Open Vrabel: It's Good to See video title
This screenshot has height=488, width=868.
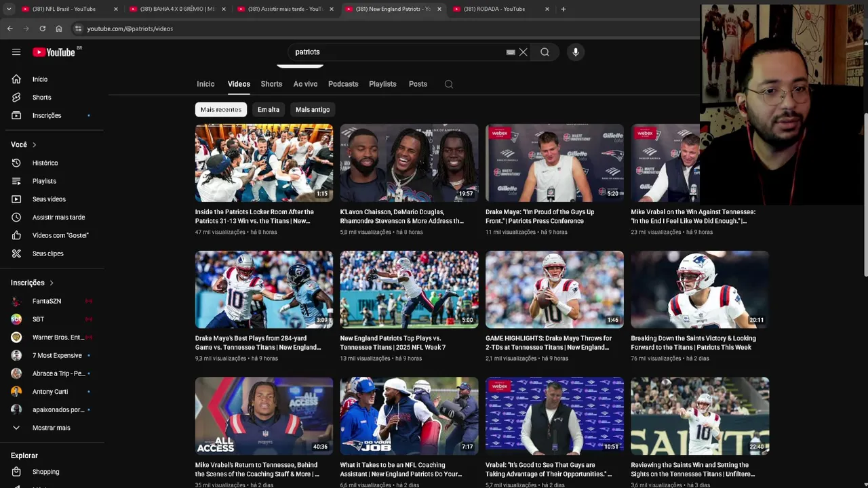coord(549,470)
